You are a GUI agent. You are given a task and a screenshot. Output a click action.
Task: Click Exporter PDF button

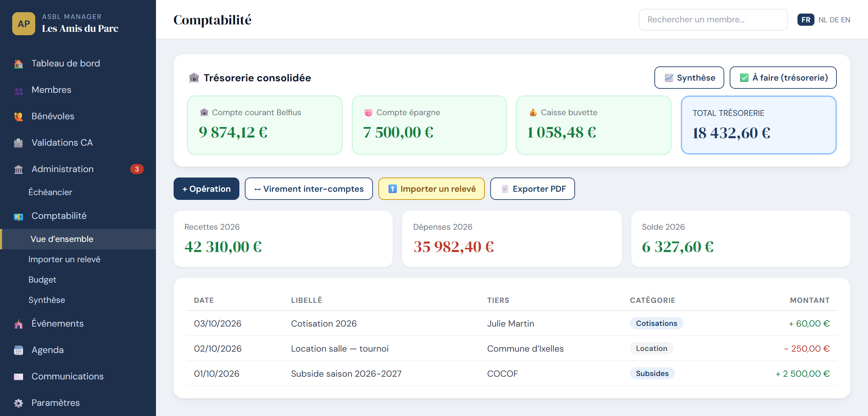coord(533,189)
